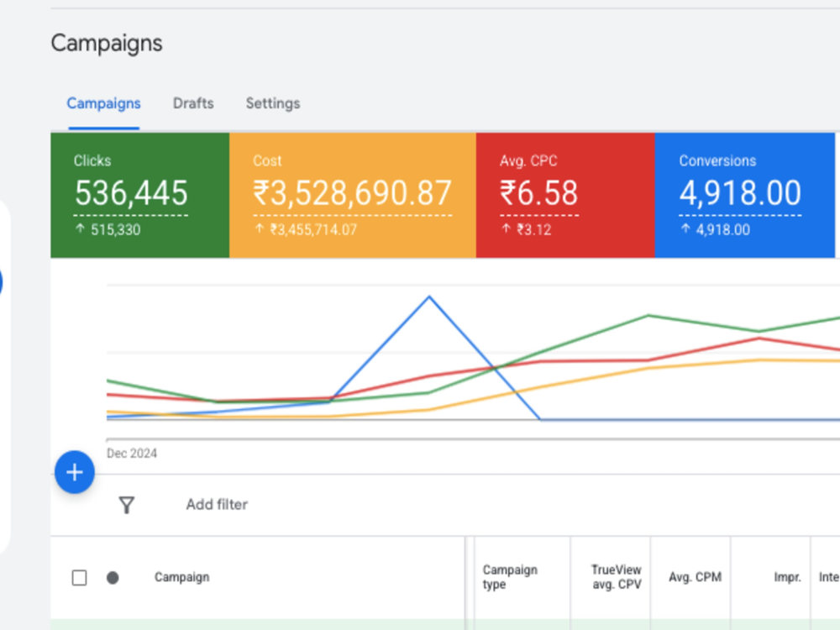Click the Add filter field

pyautogui.click(x=217, y=504)
